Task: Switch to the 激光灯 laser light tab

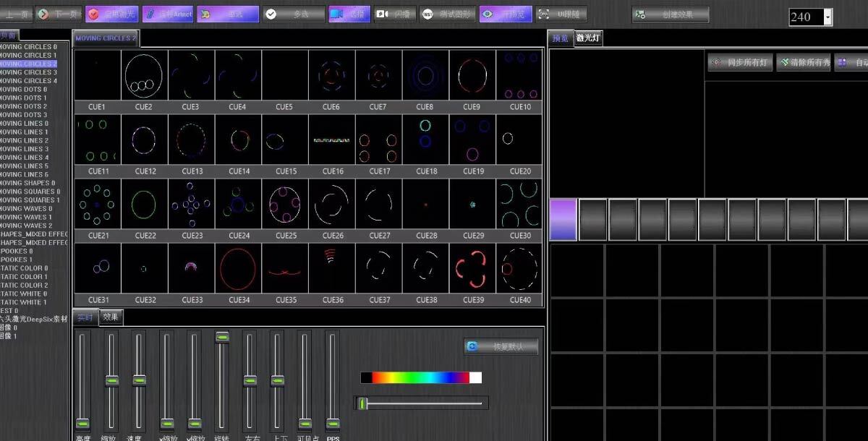Action: tap(587, 38)
